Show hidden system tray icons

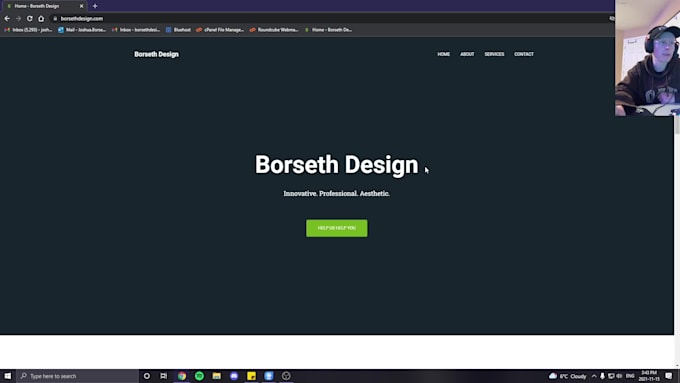594,376
